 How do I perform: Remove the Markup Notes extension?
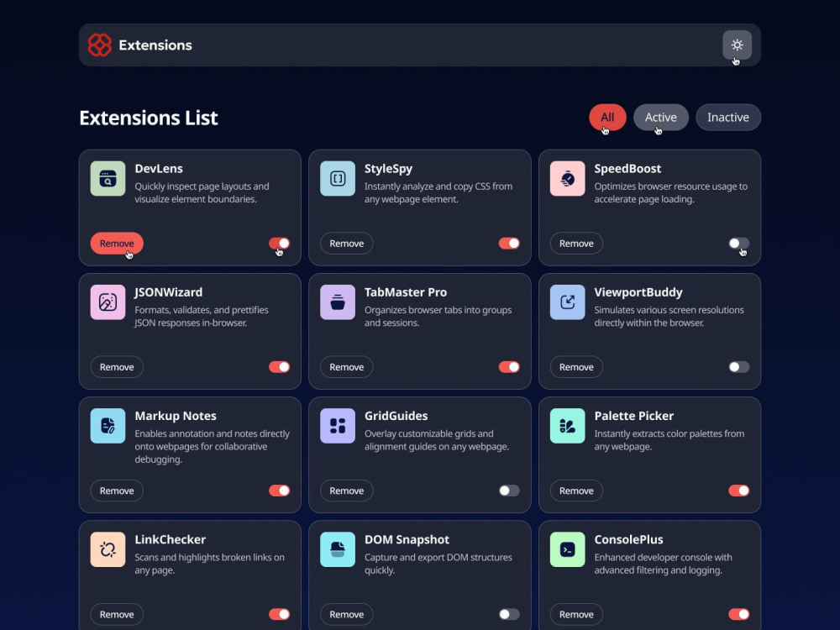coord(117,491)
